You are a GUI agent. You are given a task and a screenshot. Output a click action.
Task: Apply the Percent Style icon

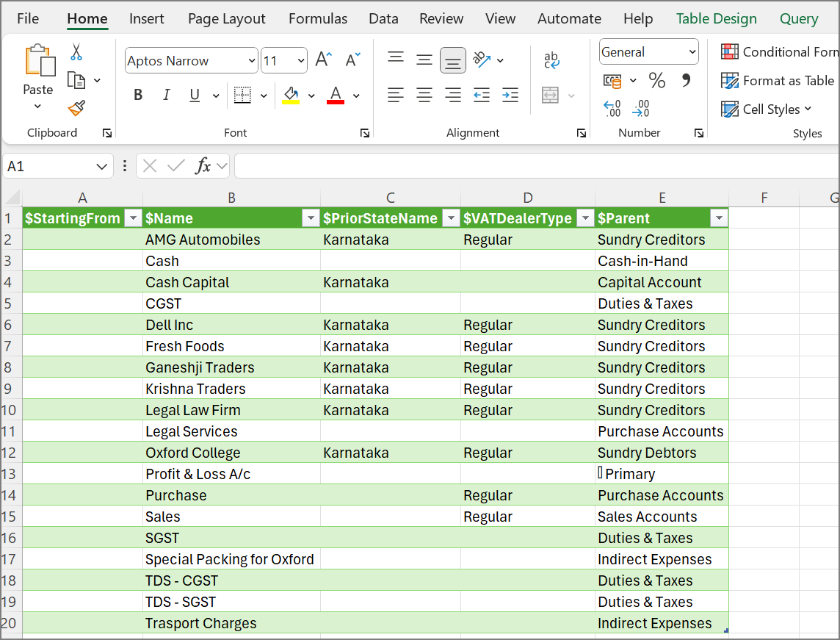656,80
